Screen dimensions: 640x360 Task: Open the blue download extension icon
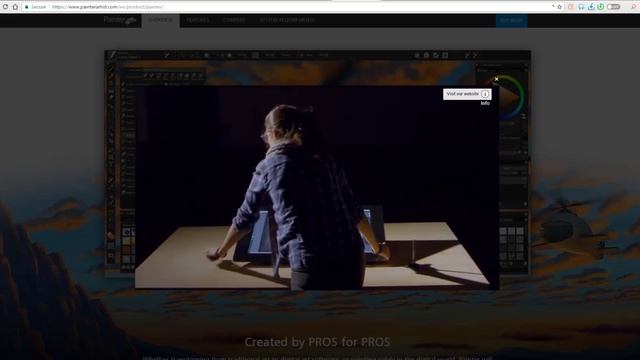[591, 7]
